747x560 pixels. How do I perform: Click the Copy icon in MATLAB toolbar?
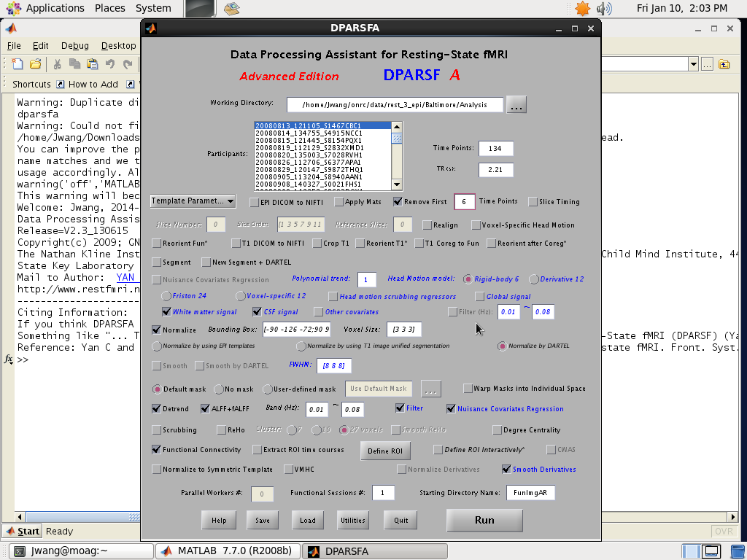(74, 64)
